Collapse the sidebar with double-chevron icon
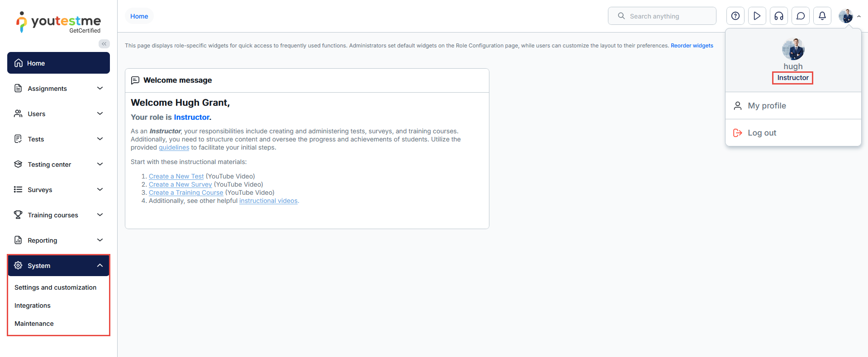This screenshot has width=868, height=357. point(104,44)
